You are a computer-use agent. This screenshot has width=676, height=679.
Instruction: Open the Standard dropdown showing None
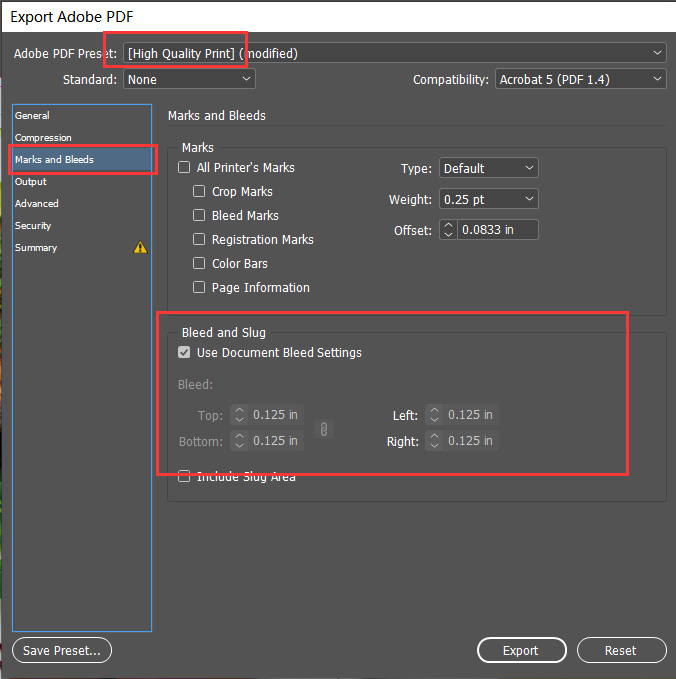click(189, 79)
